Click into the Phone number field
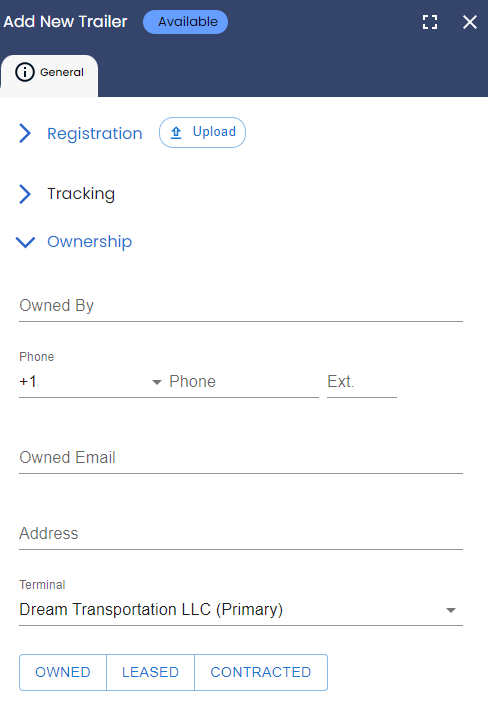 pos(244,382)
